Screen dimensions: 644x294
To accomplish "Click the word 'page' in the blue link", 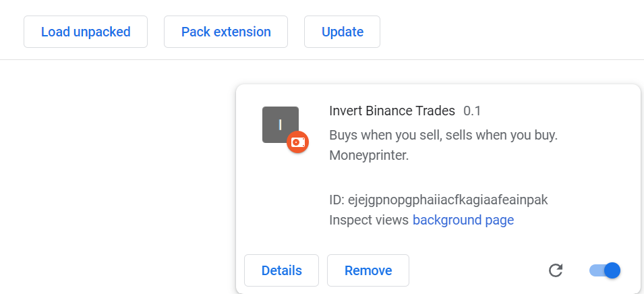I will click(x=500, y=220).
